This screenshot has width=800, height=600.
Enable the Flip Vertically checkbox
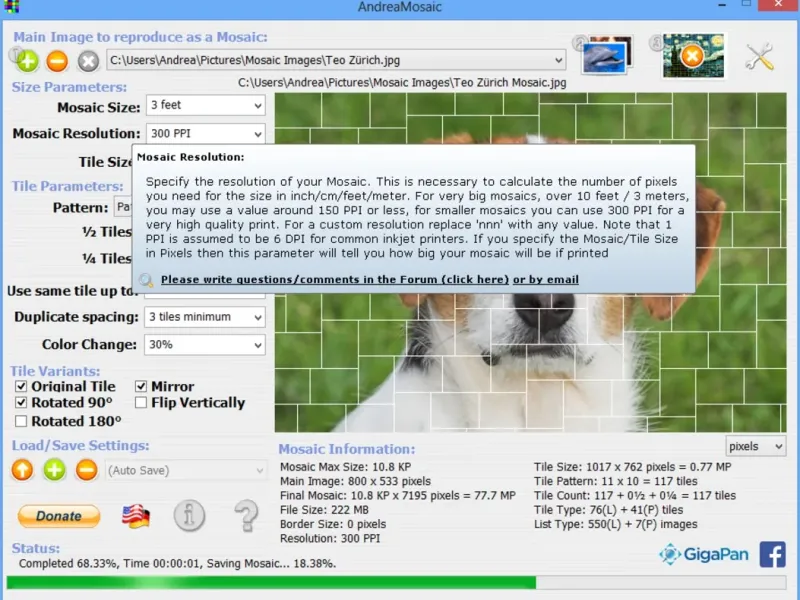(141, 403)
